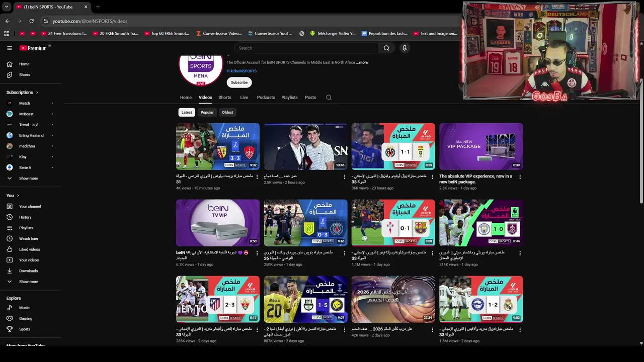Expand the Subscriptions heading arrow

click(37, 93)
